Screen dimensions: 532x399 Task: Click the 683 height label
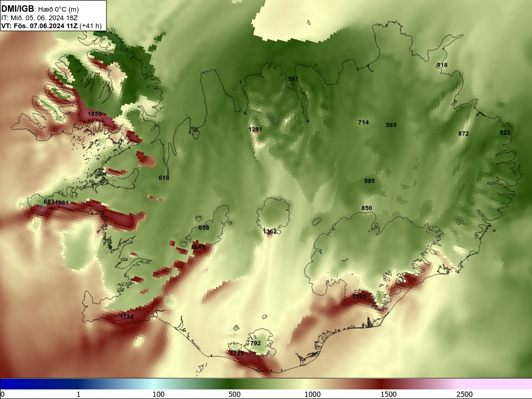point(49,202)
